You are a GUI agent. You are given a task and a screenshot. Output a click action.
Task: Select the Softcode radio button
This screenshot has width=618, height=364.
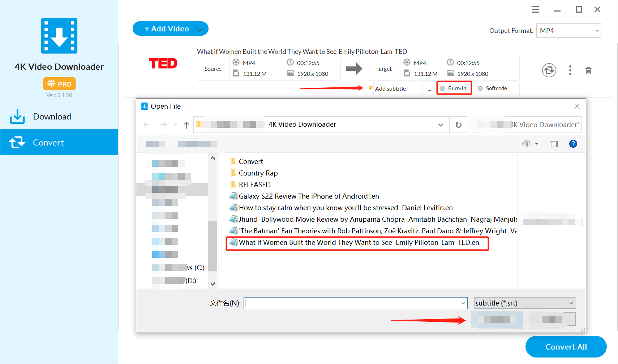[x=480, y=88]
